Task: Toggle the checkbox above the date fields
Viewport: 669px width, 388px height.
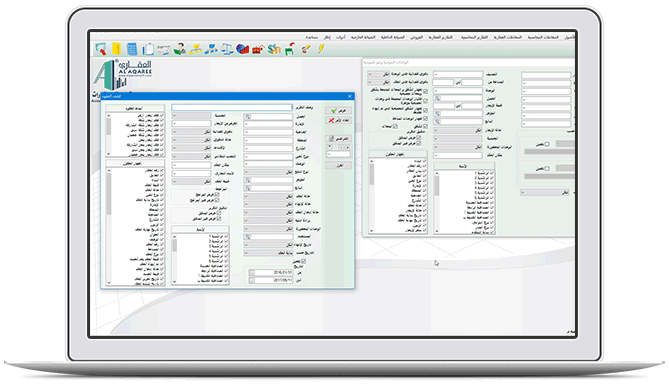Action: point(303,261)
